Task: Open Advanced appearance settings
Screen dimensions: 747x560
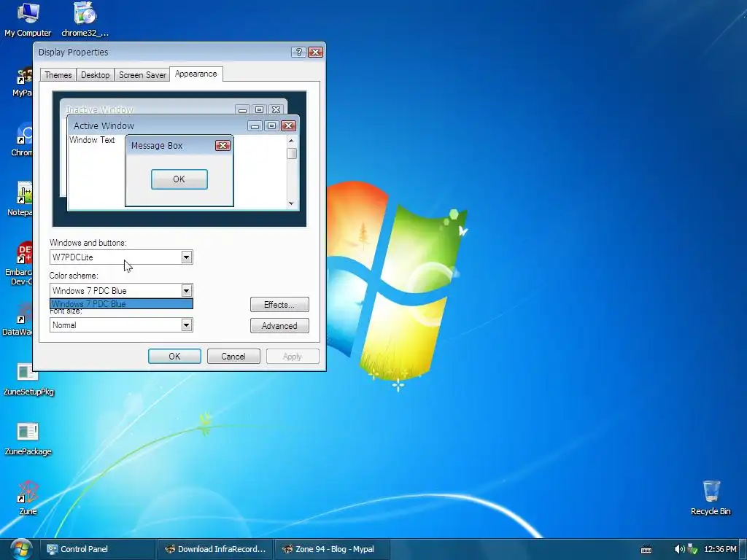Action: [279, 326]
